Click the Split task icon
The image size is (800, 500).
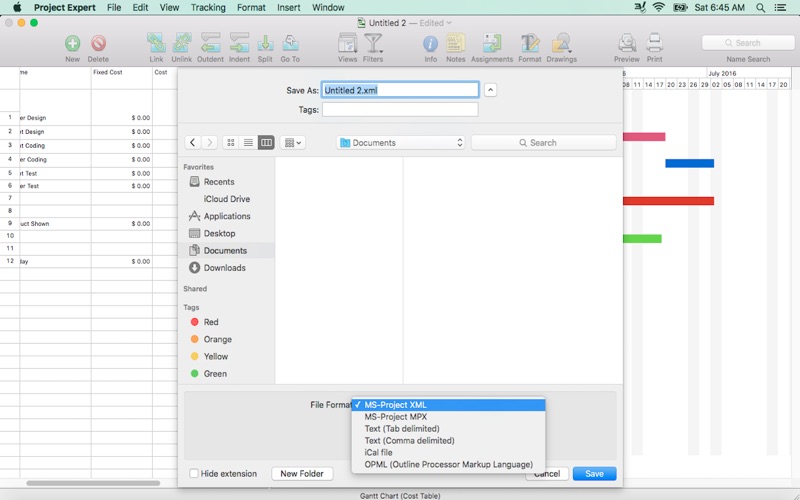(x=265, y=43)
